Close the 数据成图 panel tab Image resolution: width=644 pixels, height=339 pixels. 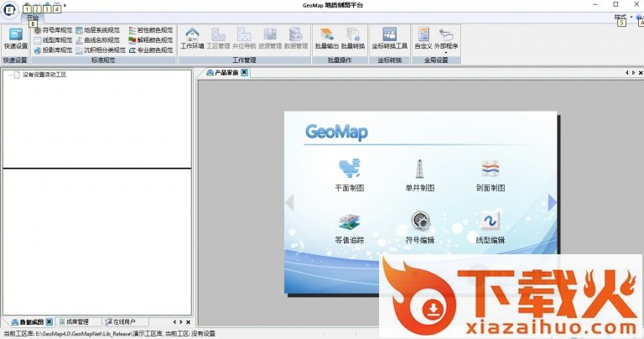(49, 321)
